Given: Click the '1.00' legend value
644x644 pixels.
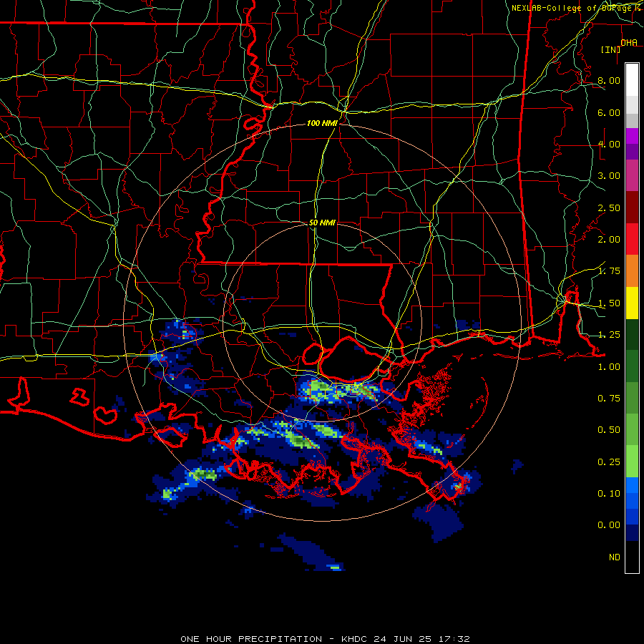Looking at the screenshot, I should coord(609,367).
